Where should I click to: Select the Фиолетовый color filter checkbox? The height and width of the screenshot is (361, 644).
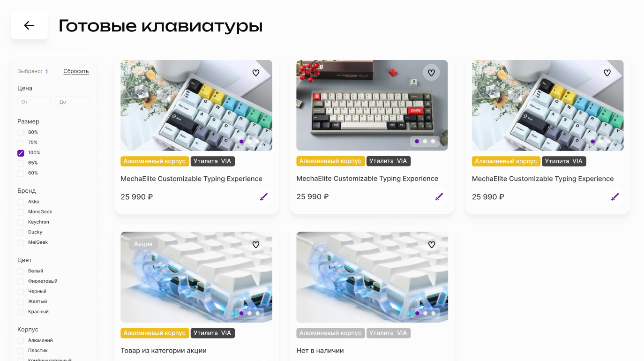coord(21,281)
